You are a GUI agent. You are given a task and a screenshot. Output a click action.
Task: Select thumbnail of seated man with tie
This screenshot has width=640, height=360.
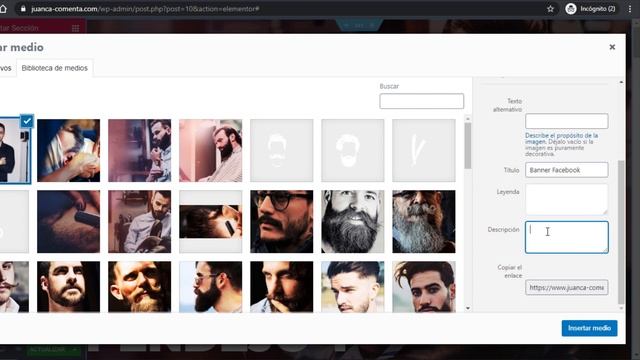[140, 222]
